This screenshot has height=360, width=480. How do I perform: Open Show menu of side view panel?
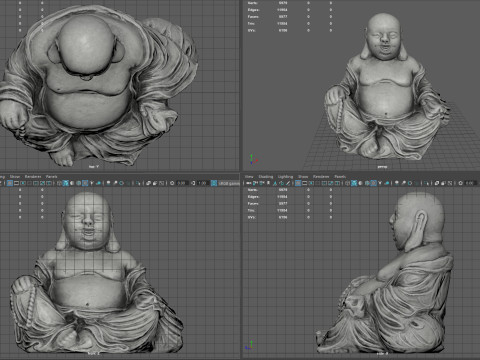[x=303, y=177]
